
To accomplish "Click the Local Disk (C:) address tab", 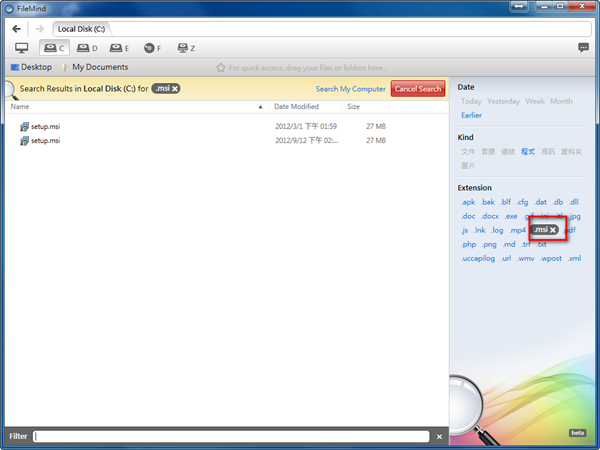I will 81,29.
